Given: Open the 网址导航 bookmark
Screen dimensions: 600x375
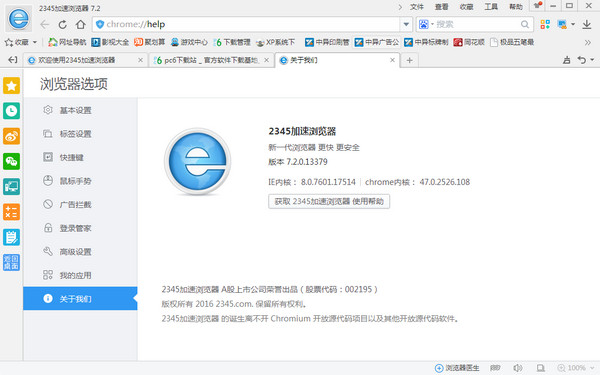Looking at the screenshot, I should pyautogui.click(x=67, y=42).
